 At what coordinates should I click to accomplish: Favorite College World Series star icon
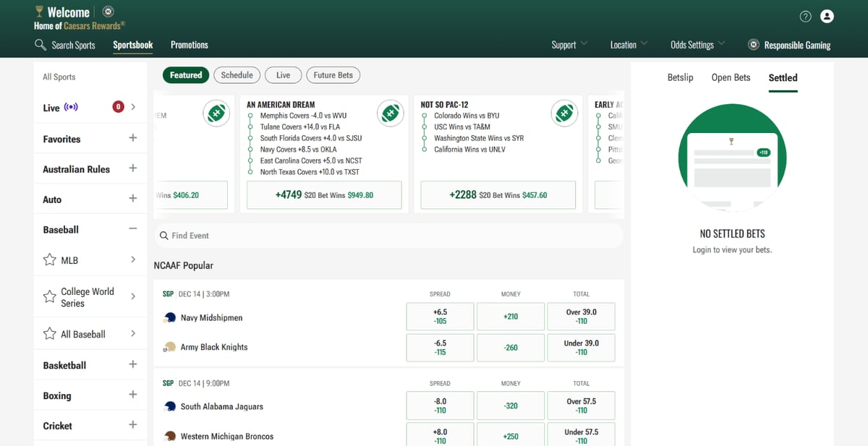tap(50, 296)
